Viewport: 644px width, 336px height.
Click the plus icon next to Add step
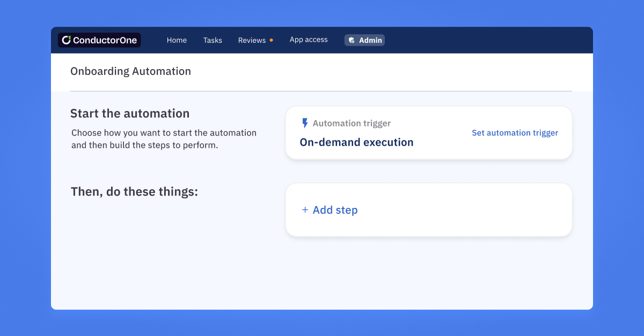(305, 210)
